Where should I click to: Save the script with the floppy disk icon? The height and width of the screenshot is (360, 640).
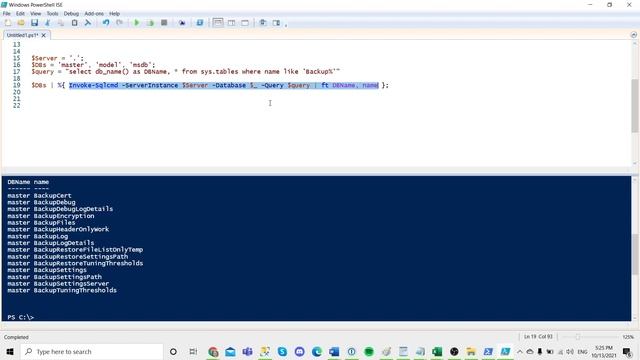pos(34,23)
